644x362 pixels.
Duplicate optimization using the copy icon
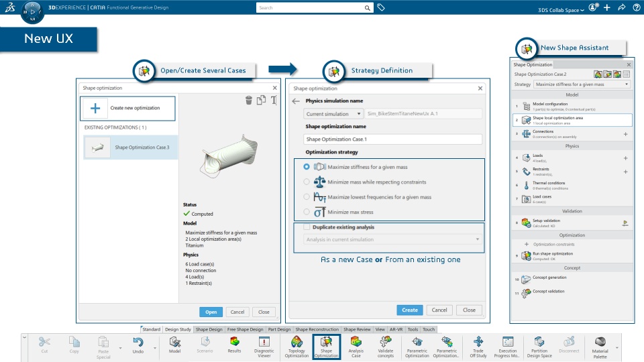click(261, 100)
